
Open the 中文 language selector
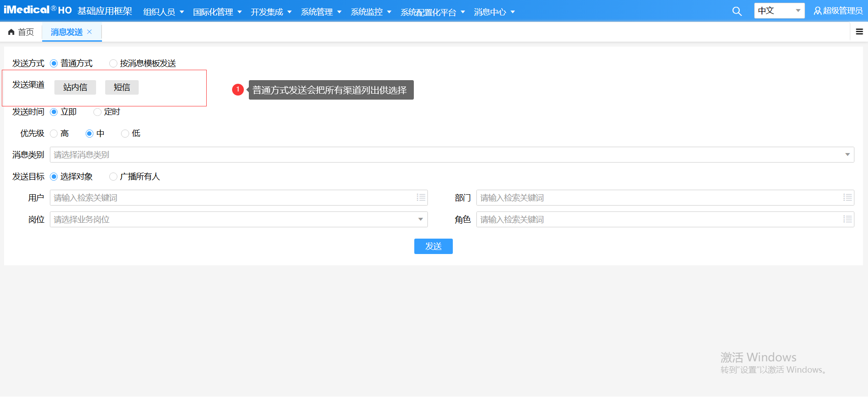(779, 11)
